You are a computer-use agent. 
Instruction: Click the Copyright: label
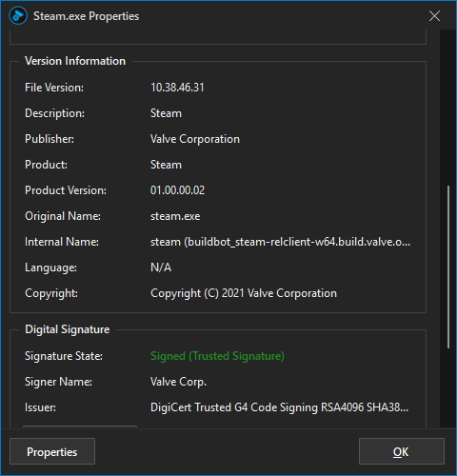pyautogui.click(x=51, y=293)
